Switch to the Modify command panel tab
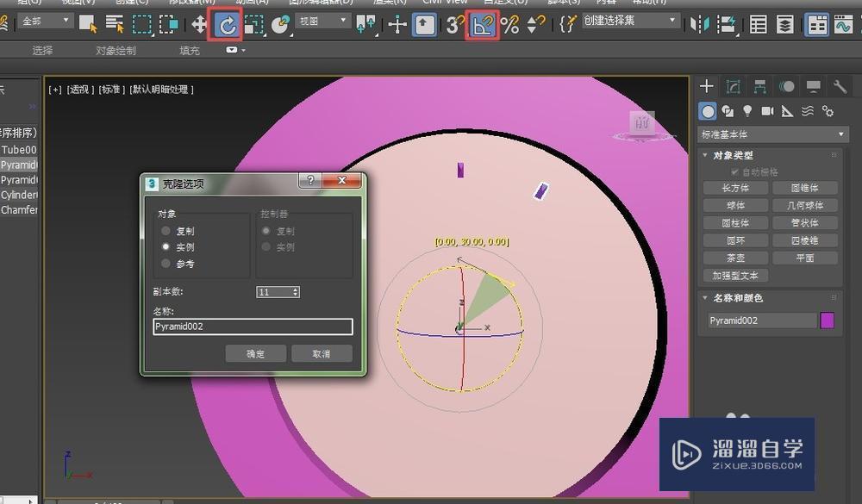 [x=734, y=86]
